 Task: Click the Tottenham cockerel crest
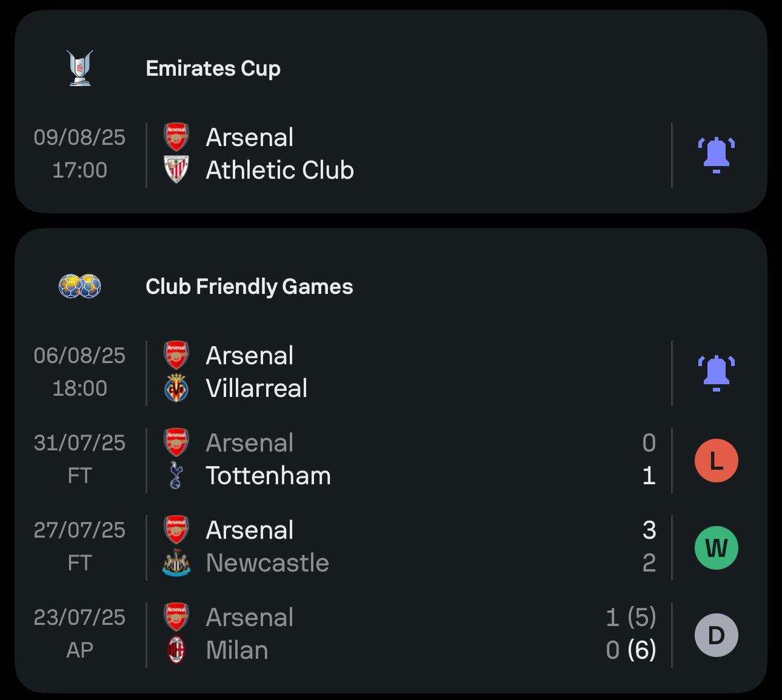point(176,475)
